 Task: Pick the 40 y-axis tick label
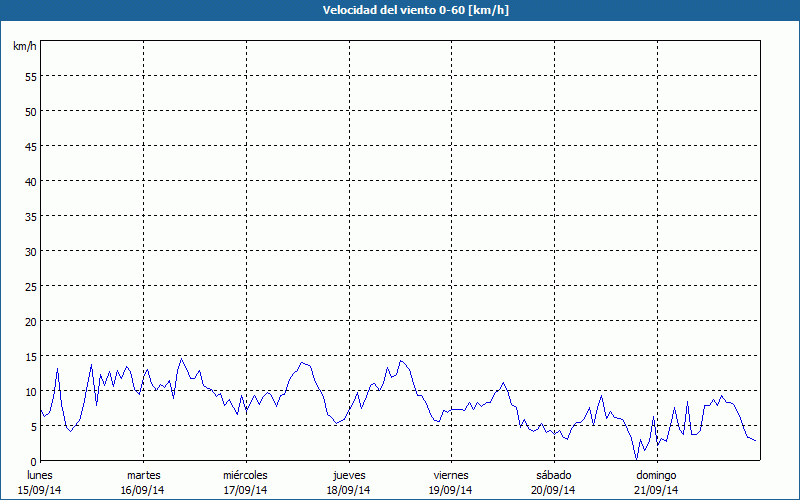30,181
